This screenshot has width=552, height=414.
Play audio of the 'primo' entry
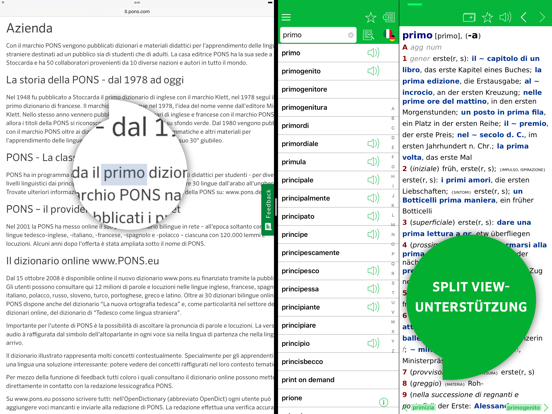pyautogui.click(x=505, y=17)
